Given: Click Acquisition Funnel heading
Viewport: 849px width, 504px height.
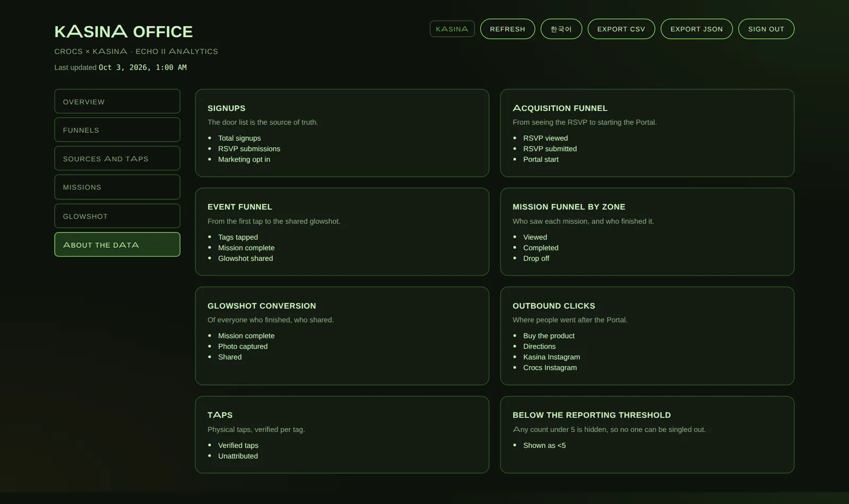Looking at the screenshot, I should click(560, 108).
